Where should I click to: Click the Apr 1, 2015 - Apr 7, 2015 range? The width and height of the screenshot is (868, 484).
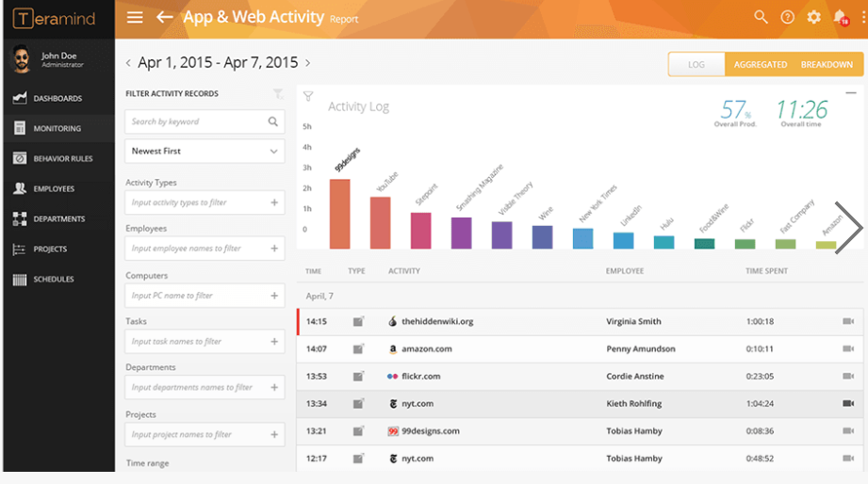coord(218,62)
